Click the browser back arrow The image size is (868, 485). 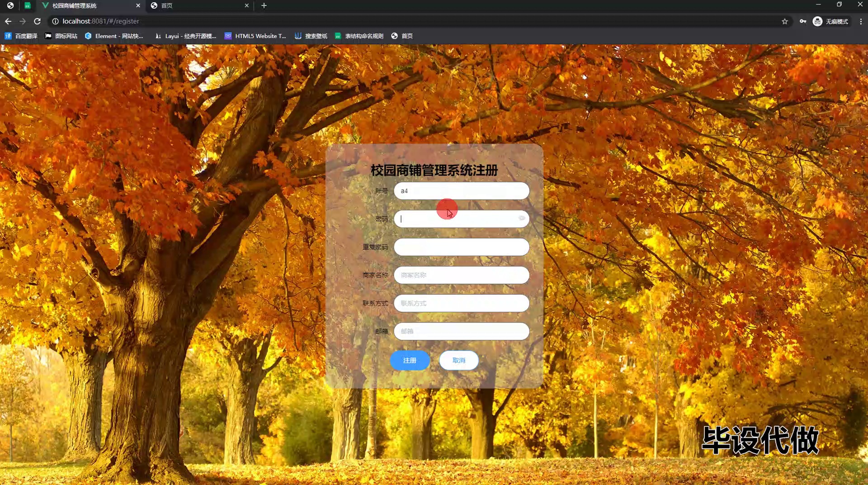click(8, 21)
